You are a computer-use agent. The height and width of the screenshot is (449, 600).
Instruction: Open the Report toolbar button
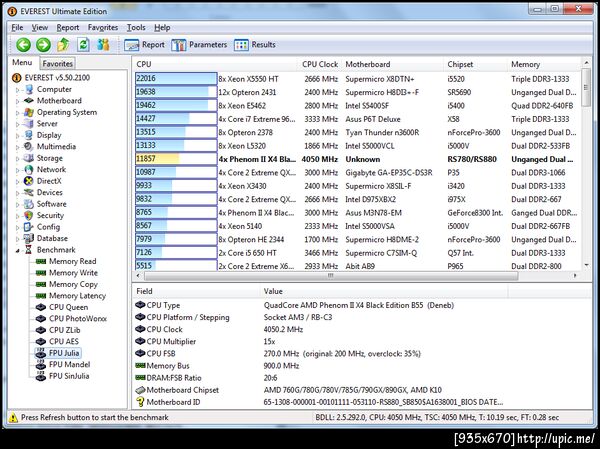point(144,45)
